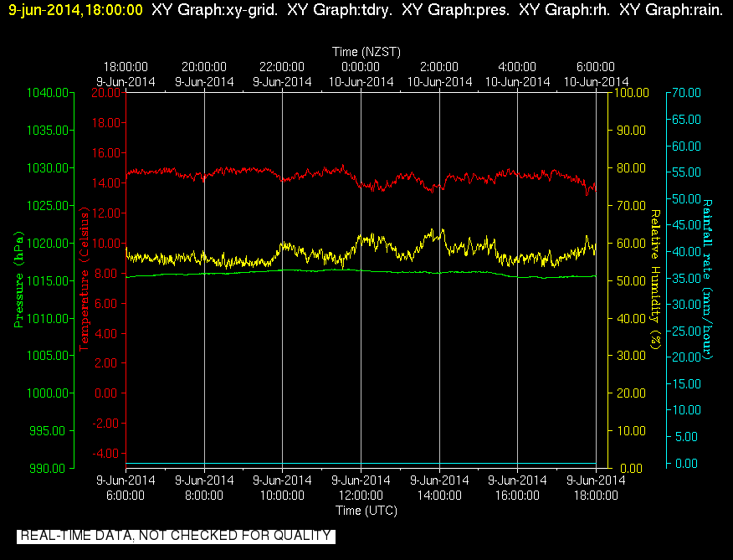
Task: Click the Temperature (Celsius) axis title
Action: coord(85,280)
